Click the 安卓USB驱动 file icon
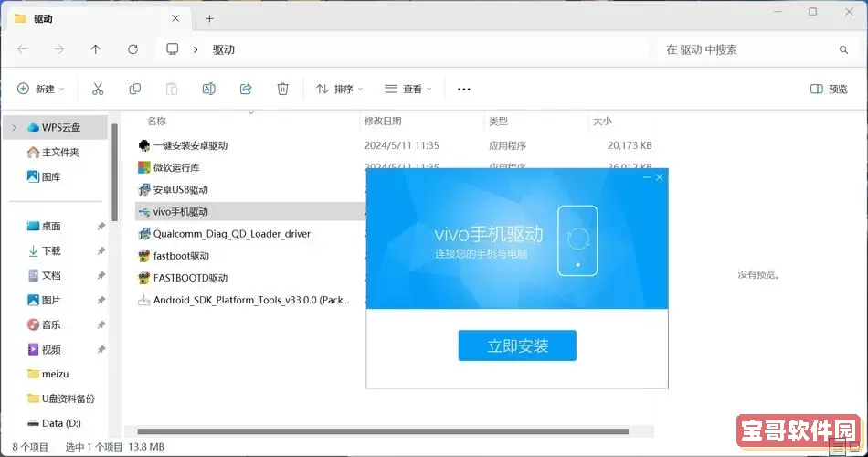This screenshot has width=868, height=457. tap(144, 189)
